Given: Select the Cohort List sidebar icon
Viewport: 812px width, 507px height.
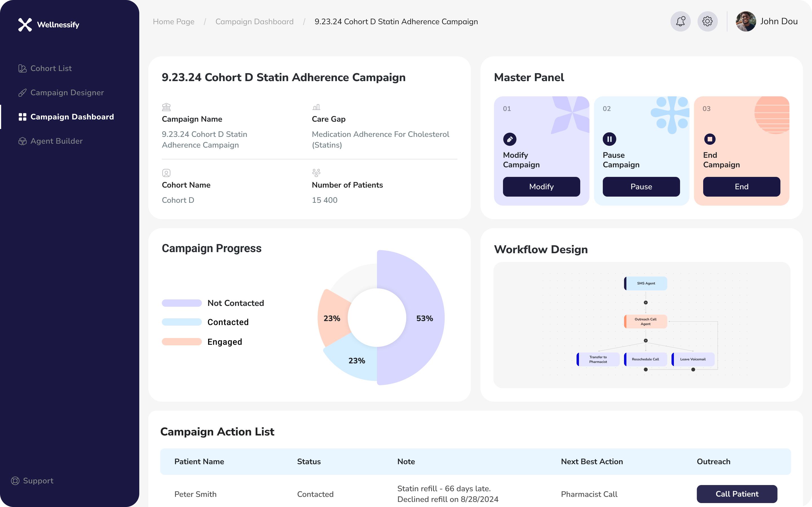Looking at the screenshot, I should point(22,68).
